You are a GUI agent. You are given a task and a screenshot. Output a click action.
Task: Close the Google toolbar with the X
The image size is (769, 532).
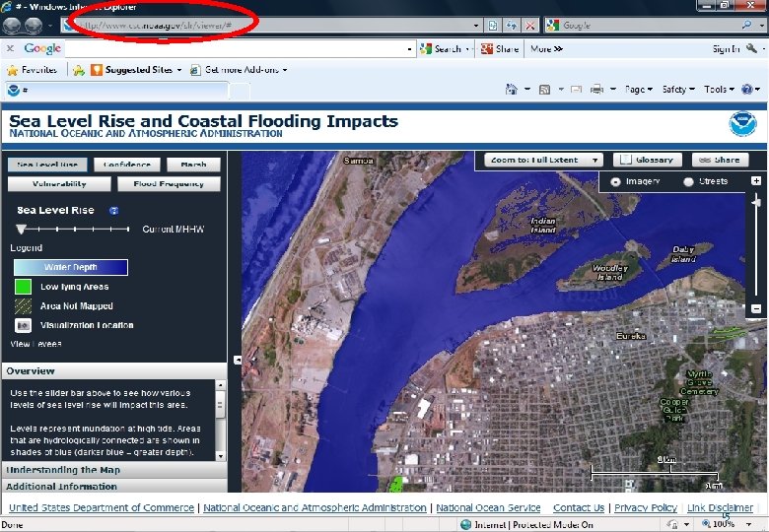[10, 48]
